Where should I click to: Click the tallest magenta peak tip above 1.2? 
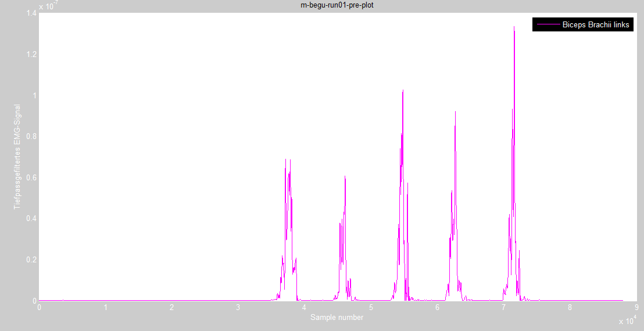[x=514, y=27]
